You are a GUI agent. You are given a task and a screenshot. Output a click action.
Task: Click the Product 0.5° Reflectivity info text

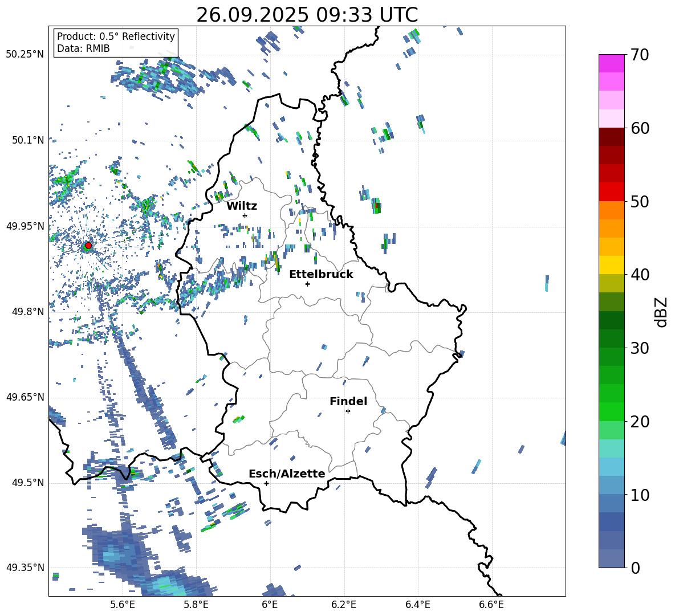tap(116, 36)
